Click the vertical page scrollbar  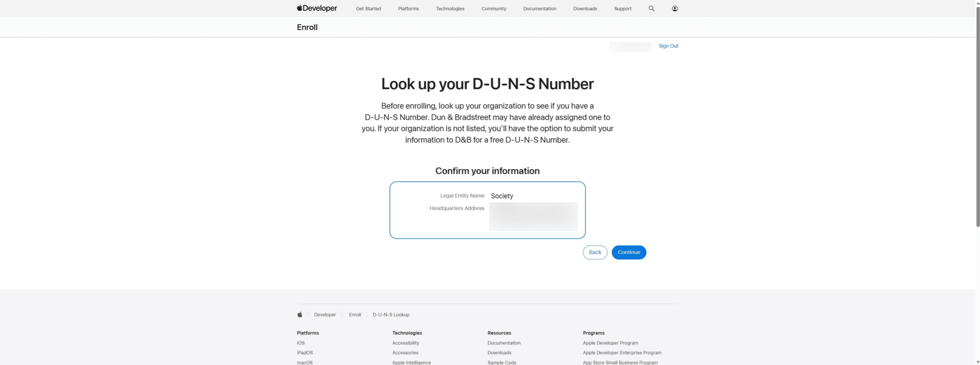coord(977,116)
